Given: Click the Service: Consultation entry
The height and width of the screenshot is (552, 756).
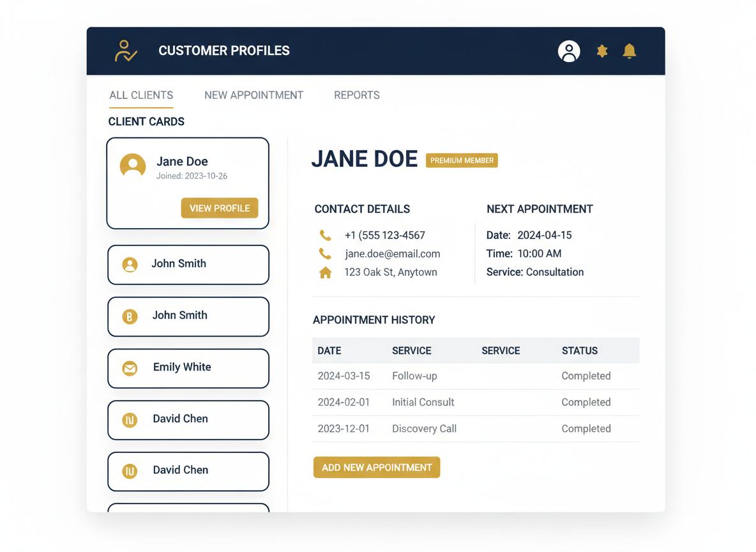Looking at the screenshot, I should click(534, 272).
